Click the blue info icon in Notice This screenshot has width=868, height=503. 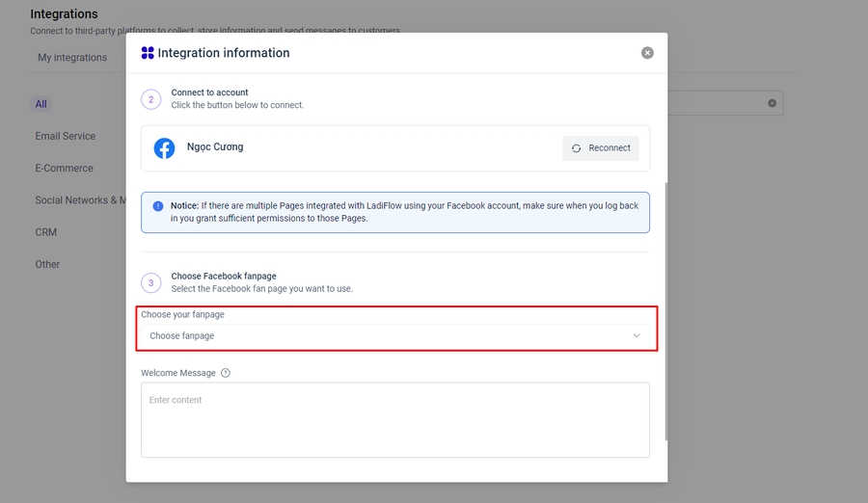pos(158,205)
